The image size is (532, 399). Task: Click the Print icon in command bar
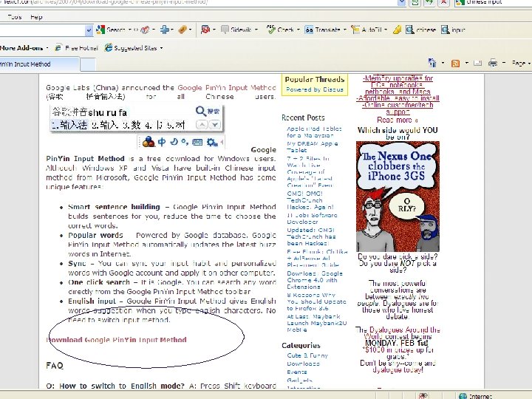(493, 63)
